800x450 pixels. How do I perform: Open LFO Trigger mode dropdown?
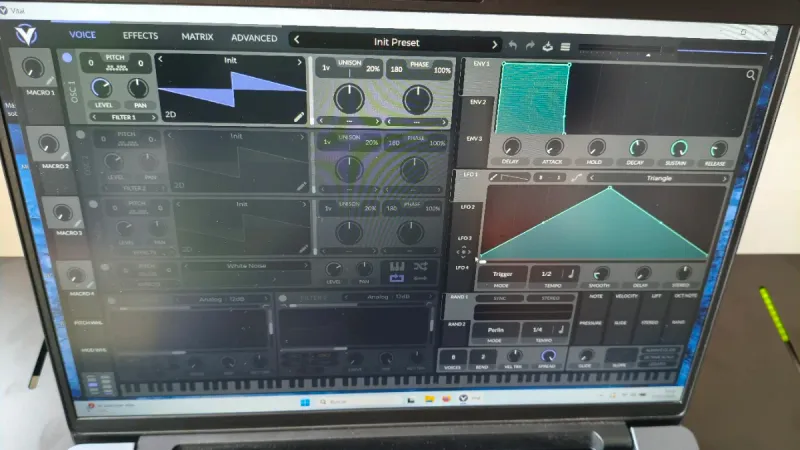coord(502,274)
